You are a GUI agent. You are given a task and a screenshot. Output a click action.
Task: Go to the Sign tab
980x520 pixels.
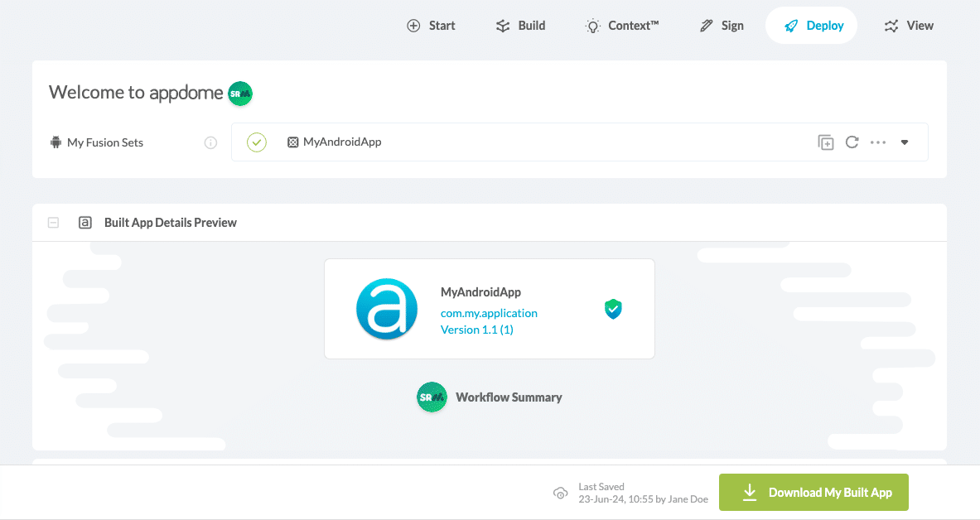722,26
